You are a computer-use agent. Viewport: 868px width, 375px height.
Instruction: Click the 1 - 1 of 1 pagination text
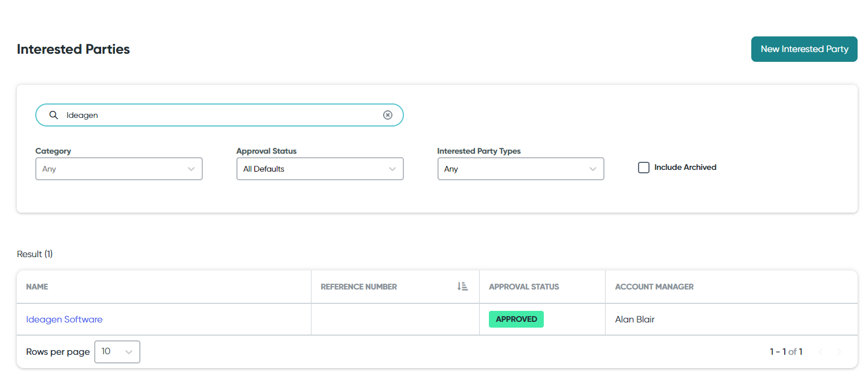786,351
